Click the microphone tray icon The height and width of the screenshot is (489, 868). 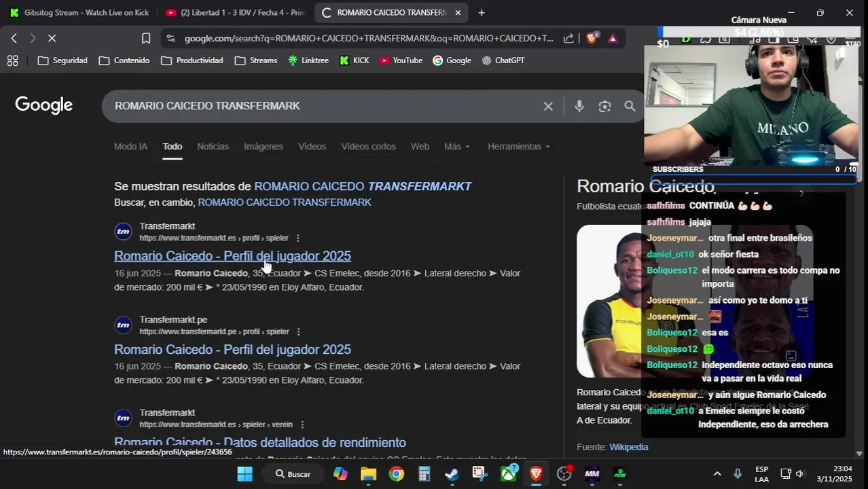click(738, 474)
